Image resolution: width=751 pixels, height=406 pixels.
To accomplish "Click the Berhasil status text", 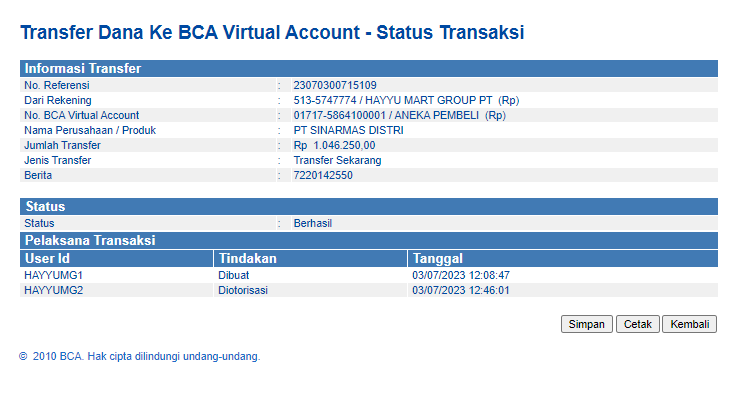I will [312, 223].
